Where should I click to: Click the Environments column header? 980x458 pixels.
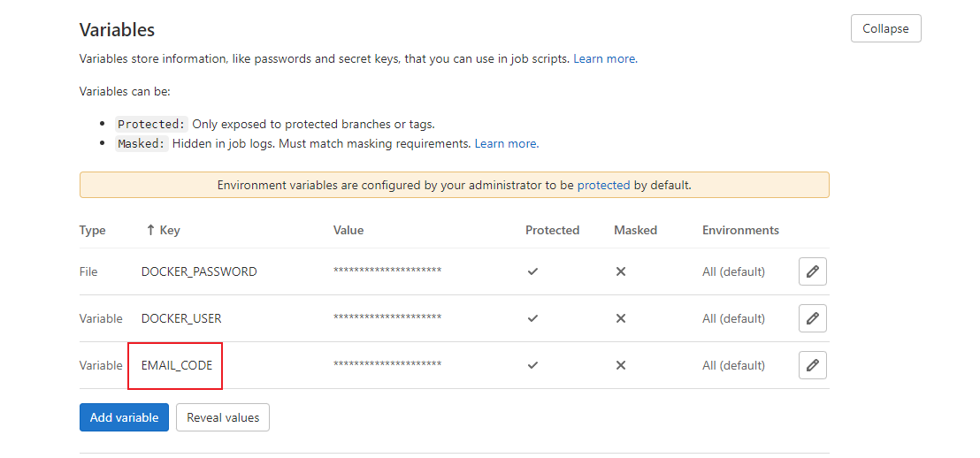pos(740,230)
